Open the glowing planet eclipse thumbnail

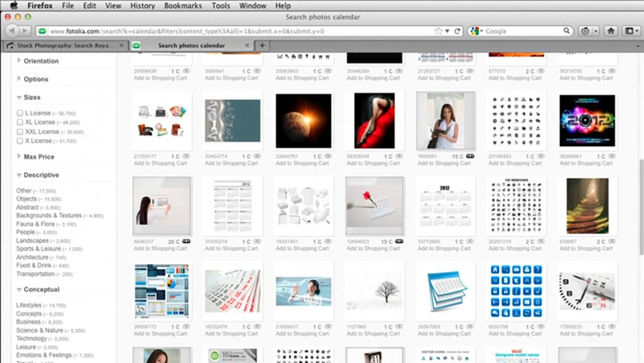pos(303,121)
